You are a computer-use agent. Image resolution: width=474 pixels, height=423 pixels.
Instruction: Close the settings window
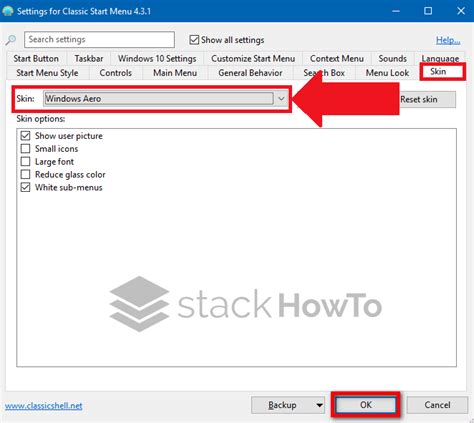click(461, 11)
